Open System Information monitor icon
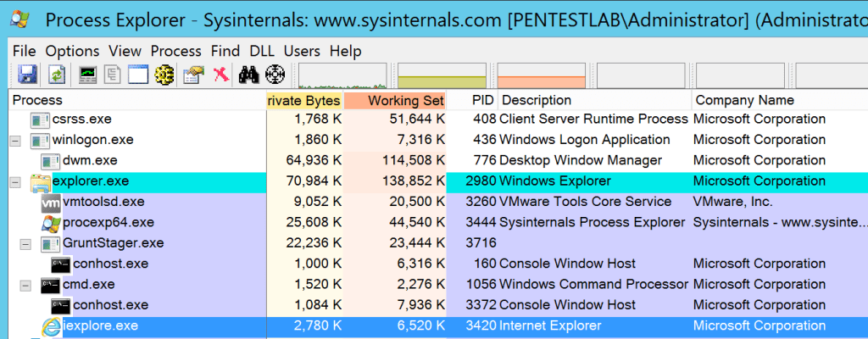The width and height of the screenshot is (868, 339). pyautogui.click(x=87, y=75)
